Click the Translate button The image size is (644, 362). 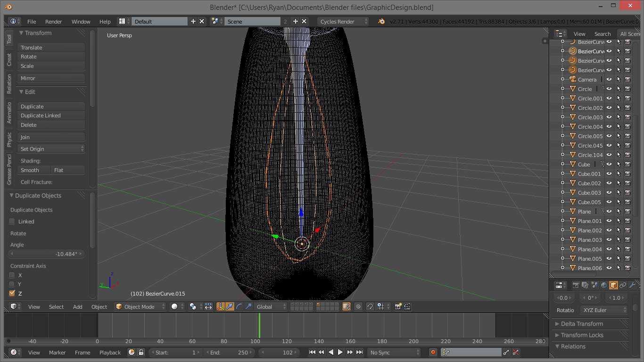pyautogui.click(x=51, y=47)
